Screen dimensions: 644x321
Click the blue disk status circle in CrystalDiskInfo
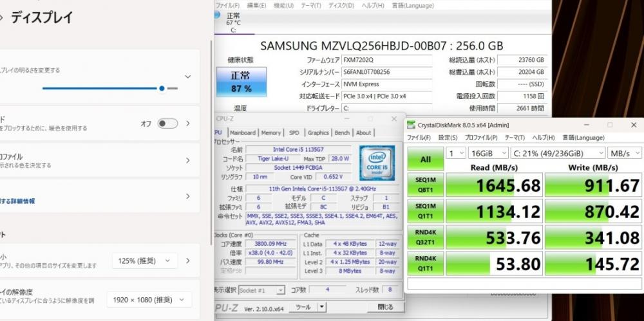click(x=216, y=15)
